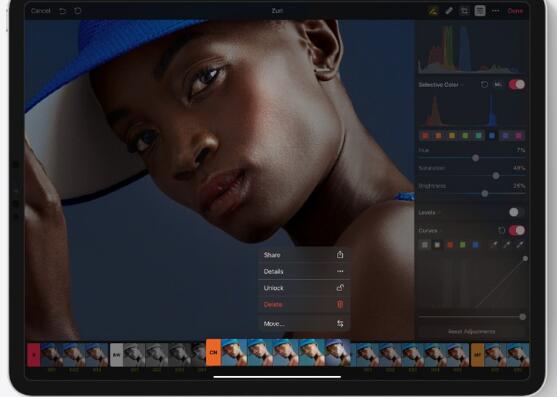Choose Unlock from the context menu
The height and width of the screenshot is (397, 557).
click(304, 288)
